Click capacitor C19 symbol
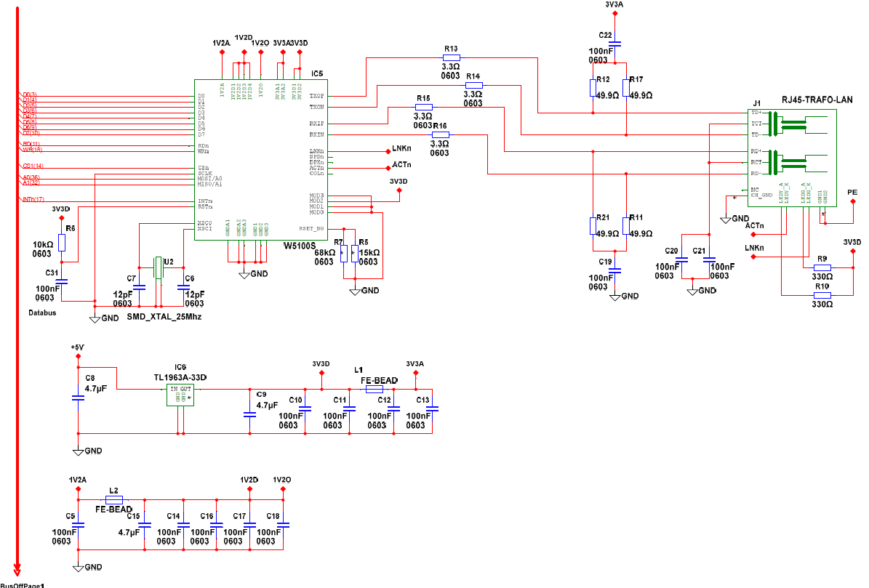The image size is (869, 588). point(615,271)
